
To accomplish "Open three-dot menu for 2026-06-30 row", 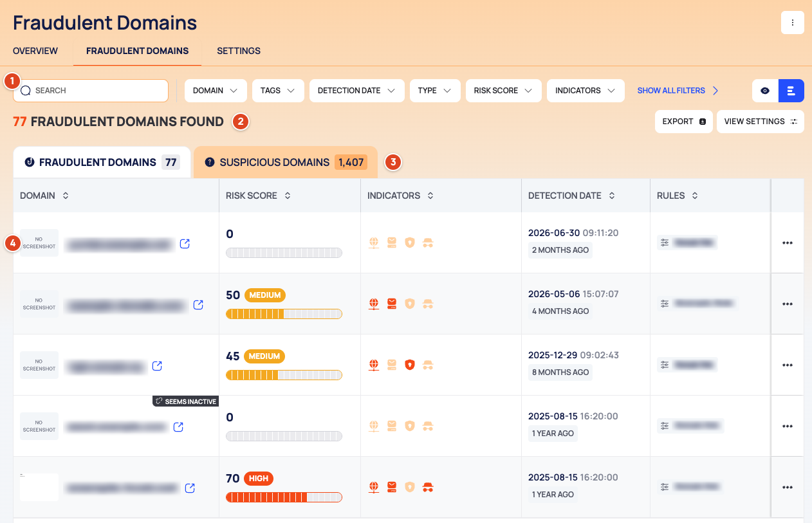I will tap(788, 243).
